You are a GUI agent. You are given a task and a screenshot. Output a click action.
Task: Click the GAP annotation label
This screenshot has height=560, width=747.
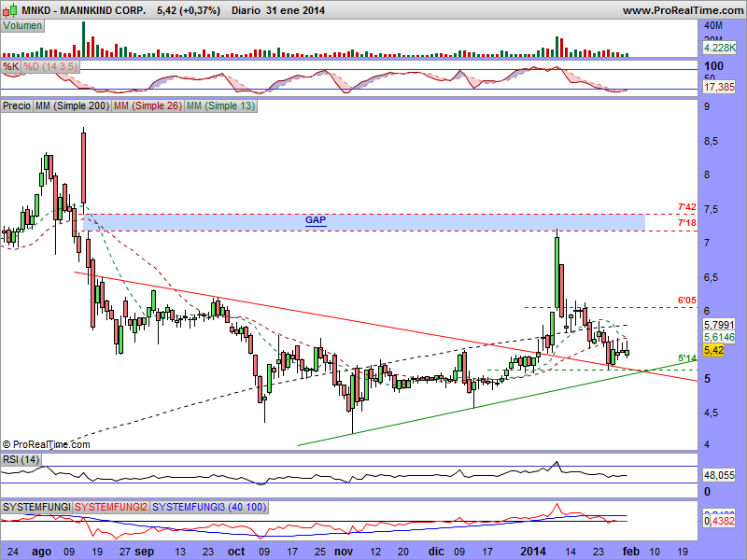tap(316, 220)
